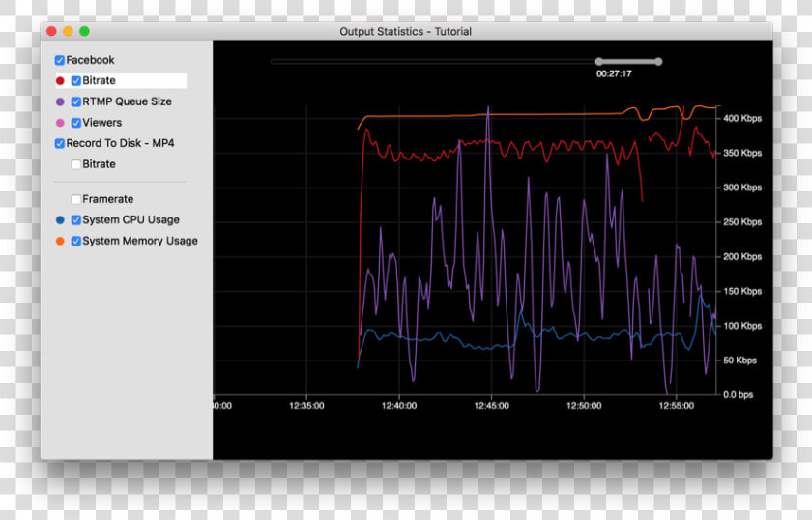
Task: Uncheck System CPU Usage checkbox
Action: (76, 220)
